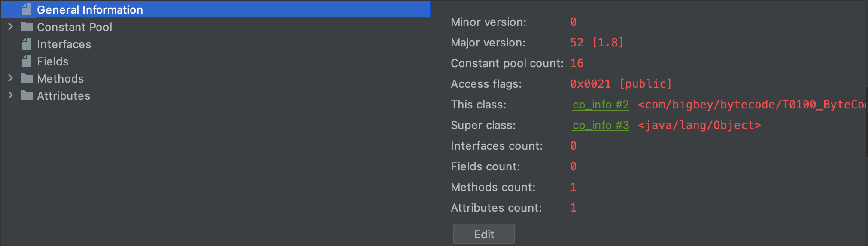Screen dimensions: 868x246
Task: Expand the Constant Pool tree node
Action: click(x=11, y=27)
